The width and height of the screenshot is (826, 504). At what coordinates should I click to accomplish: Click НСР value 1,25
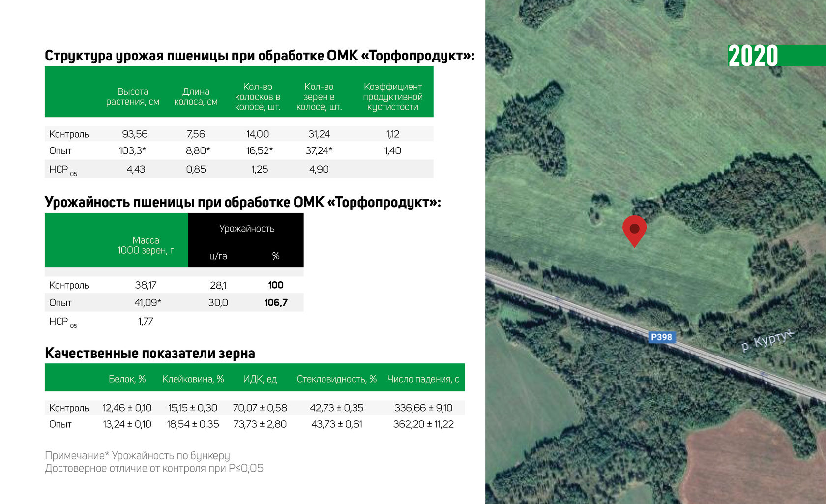[260, 169]
